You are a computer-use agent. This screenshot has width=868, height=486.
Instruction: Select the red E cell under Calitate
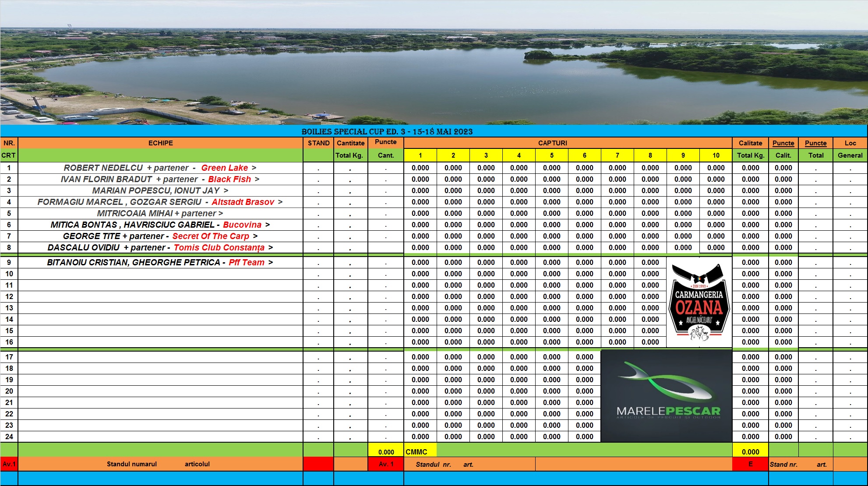750,464
